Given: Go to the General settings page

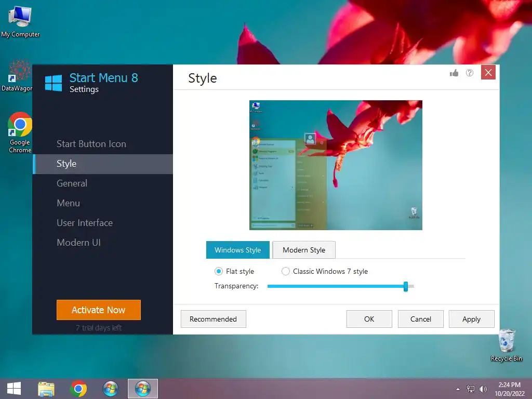Looking at the screenshot, I should pos(103,183).
